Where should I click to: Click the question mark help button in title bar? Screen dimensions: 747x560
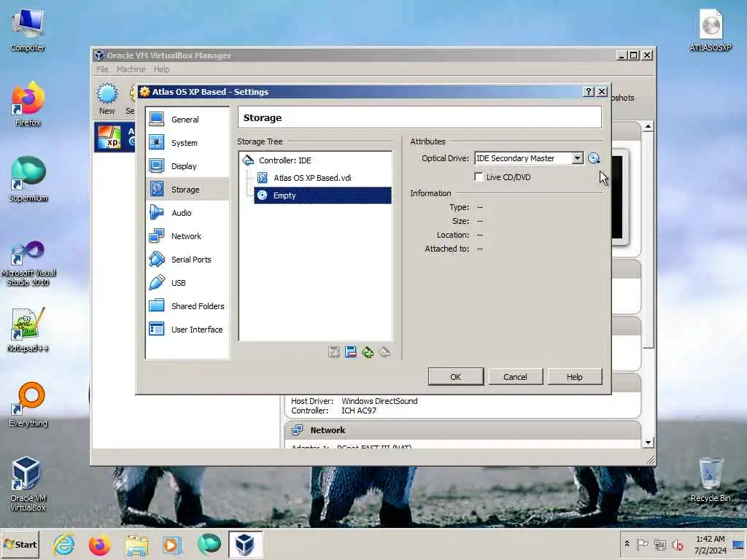(589, 92)
